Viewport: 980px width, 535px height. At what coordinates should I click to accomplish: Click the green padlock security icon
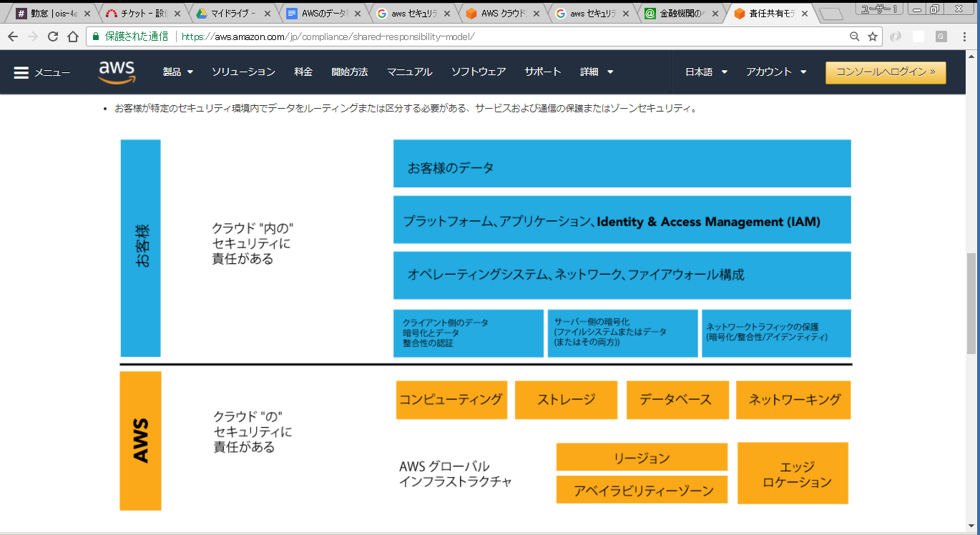pos(96,36)
